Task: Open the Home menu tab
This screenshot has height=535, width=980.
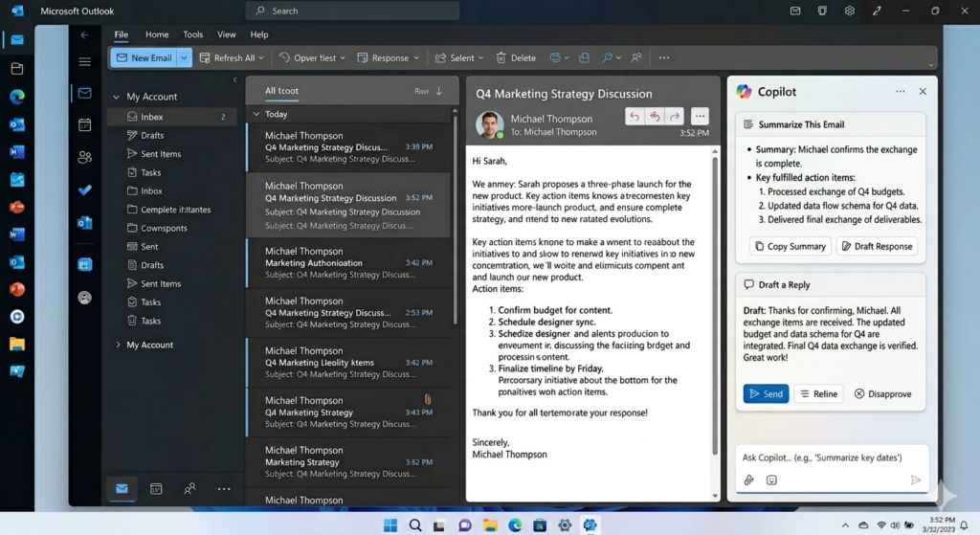Action: click(157, 35)
